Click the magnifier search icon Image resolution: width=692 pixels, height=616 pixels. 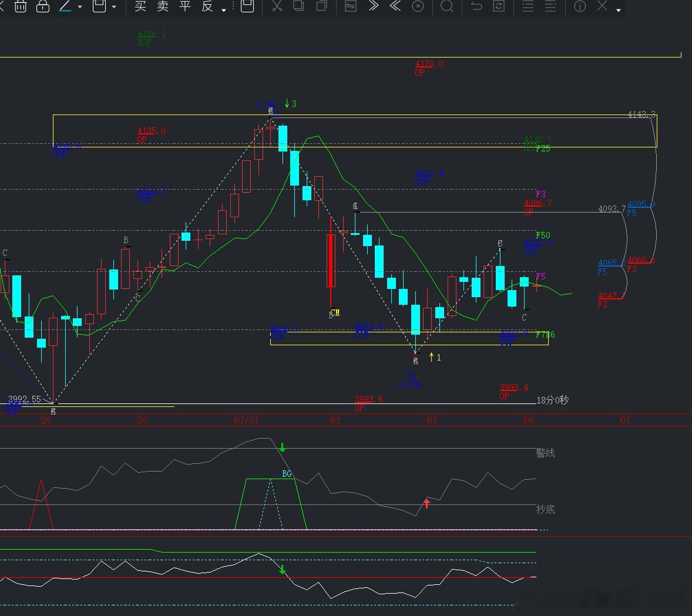447,6
